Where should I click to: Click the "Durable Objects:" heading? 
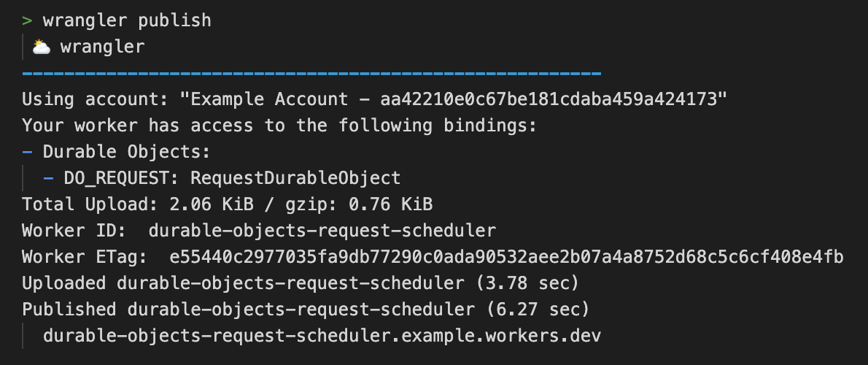(x=127, y=153)
